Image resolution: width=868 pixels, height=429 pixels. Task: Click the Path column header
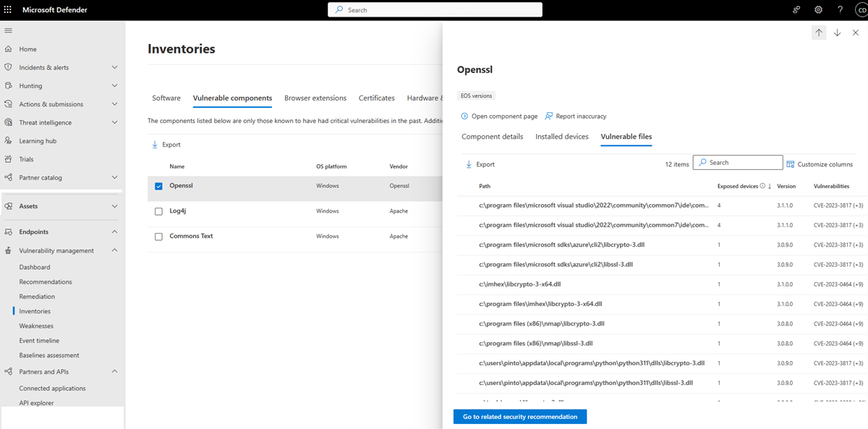[485, 186]
